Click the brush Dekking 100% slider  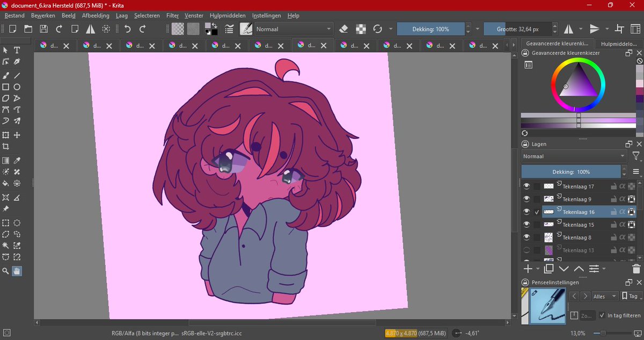click(430, 29)
